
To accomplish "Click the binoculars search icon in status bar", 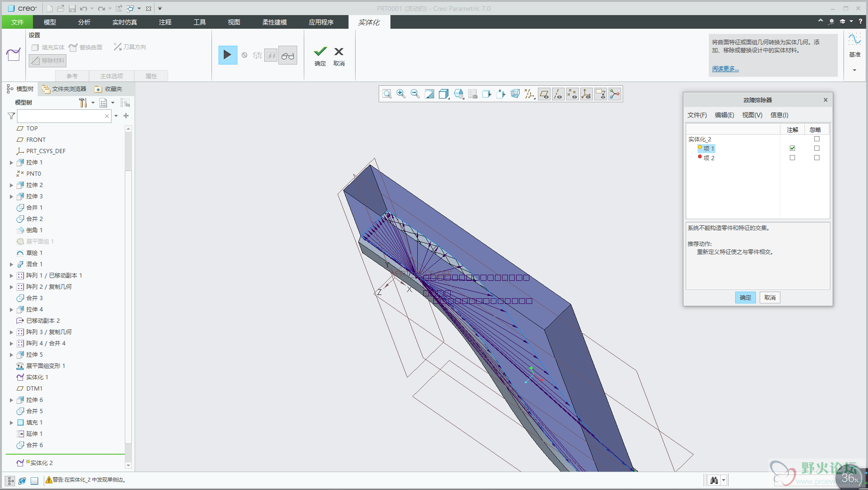I will [x=714, y=480].
